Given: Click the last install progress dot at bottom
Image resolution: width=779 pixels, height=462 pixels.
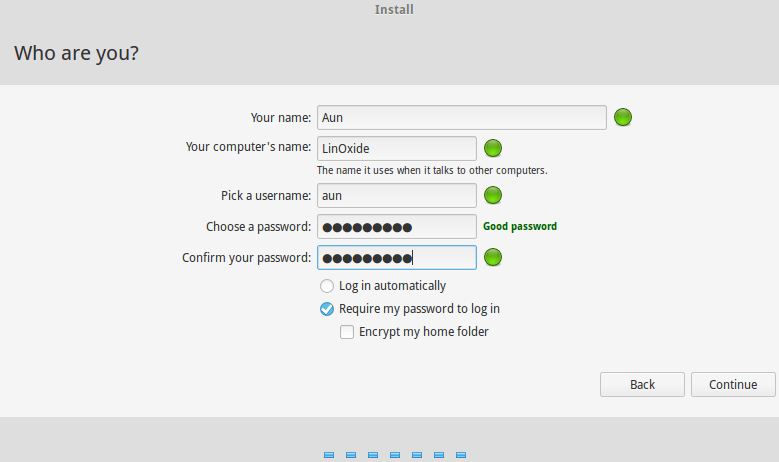Looking at the screenshot, I should click(x=460, y=455).
